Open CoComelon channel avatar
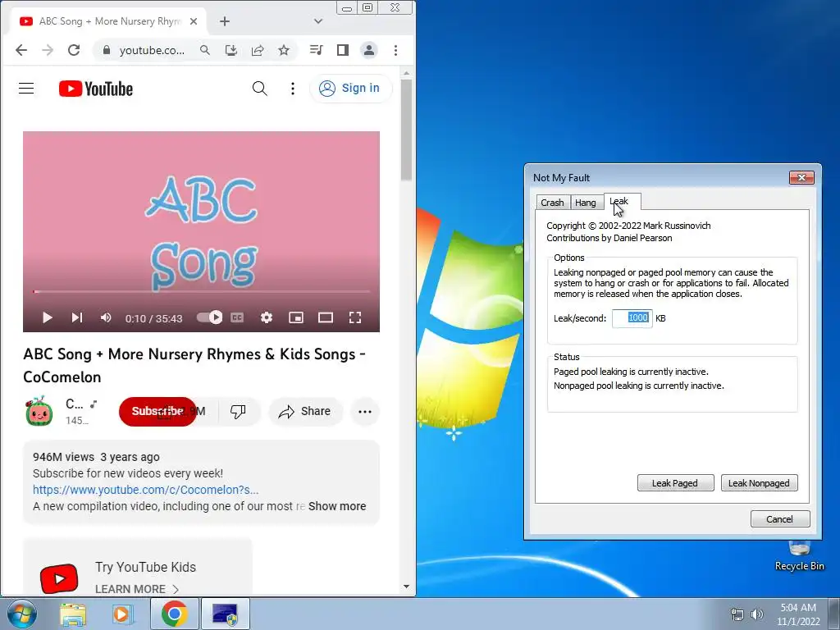 click(39, 412)
